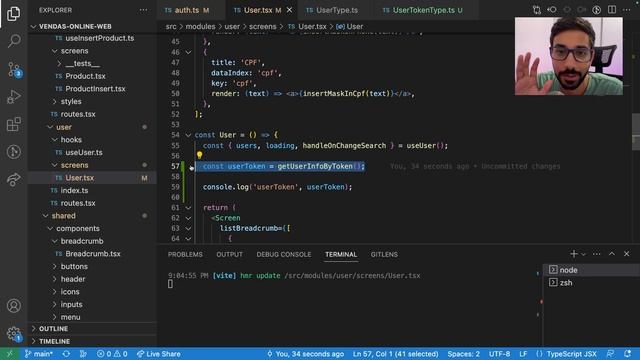Screen dimensions: 640x360
Task: Open Source Control view in activity bar
Action: pos(14,69)
